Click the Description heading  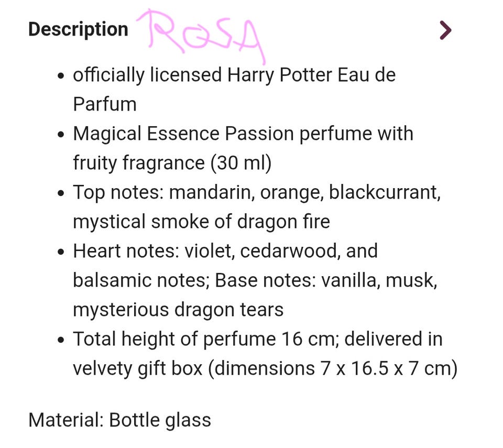[78, 29]
